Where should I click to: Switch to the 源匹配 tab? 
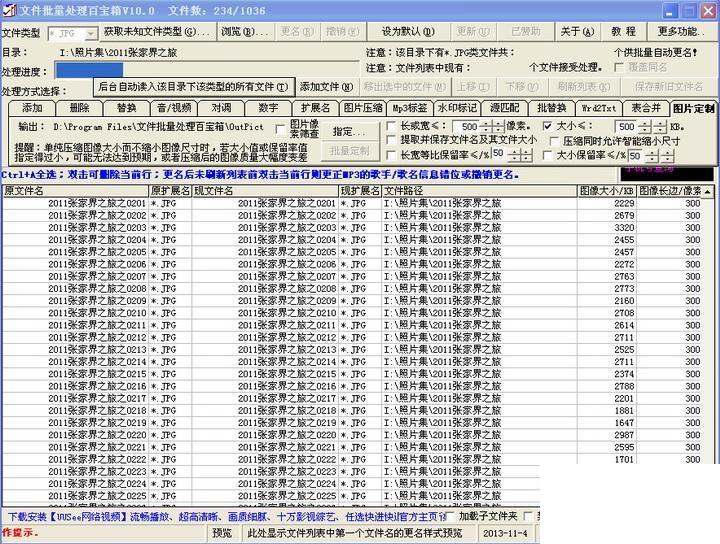tap(505, 108)
